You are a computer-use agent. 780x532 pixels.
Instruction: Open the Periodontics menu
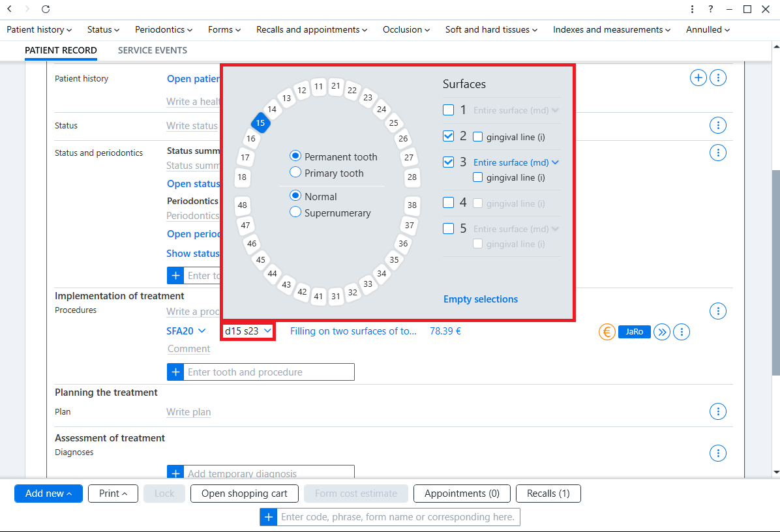click(164, 30)
